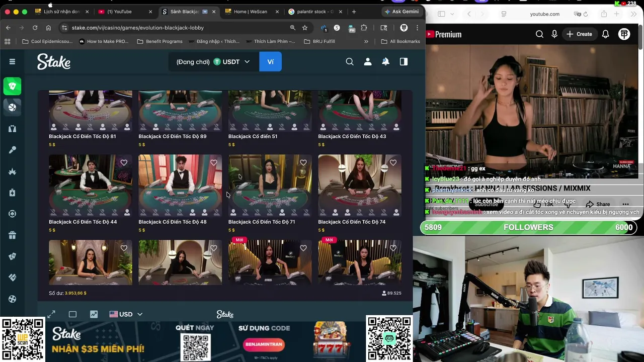Search YouTube with the magnifier icon
This screenshot has width=644, height=362.
539,34
